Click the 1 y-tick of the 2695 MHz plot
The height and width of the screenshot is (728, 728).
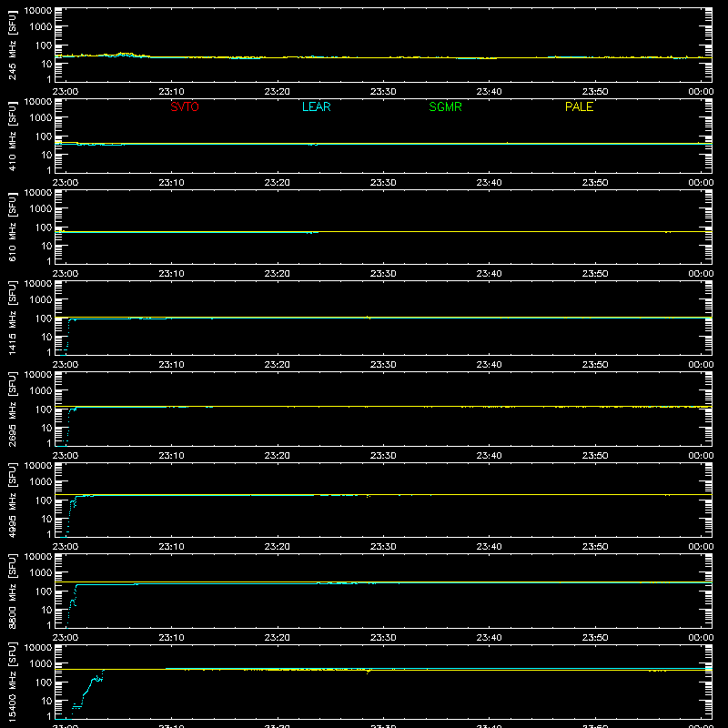49,443
